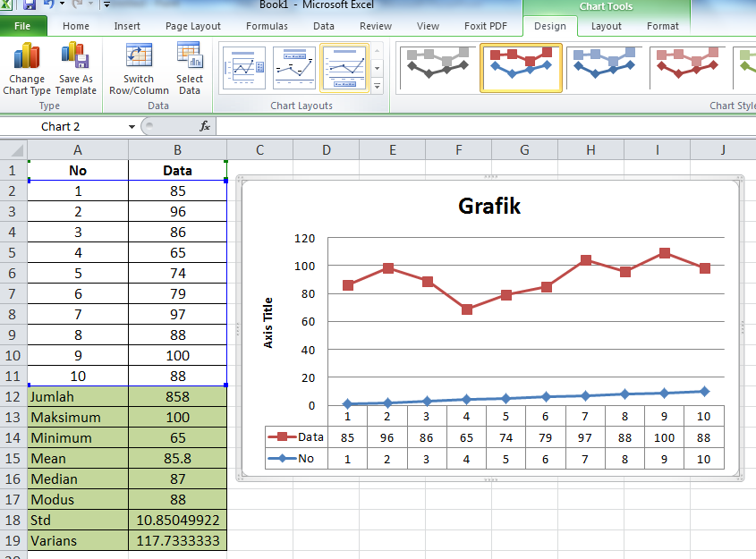Open Select Data dialog

(190, 69)
